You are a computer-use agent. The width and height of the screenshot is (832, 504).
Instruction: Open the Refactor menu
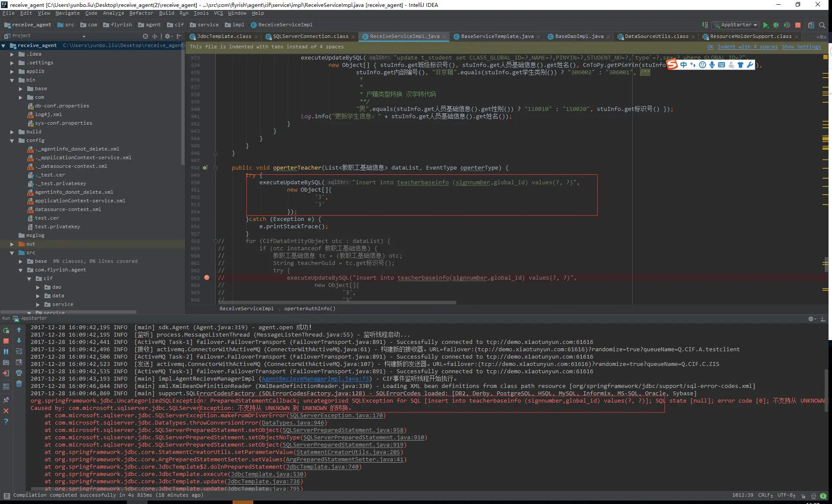click(x=141, y=13)
